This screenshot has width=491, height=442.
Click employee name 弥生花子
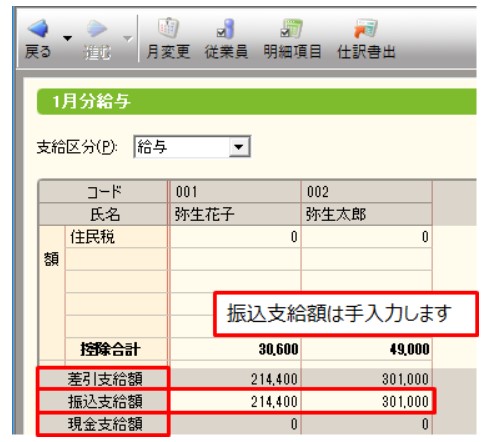[x=235, y=214]
